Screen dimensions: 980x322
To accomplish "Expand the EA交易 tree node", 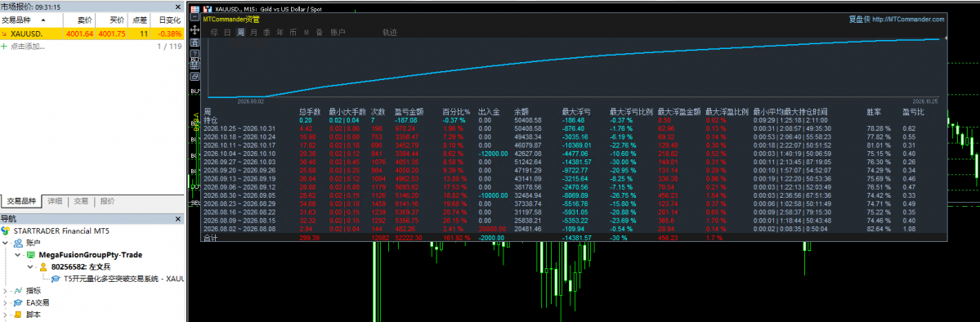I will pos(6,302).
